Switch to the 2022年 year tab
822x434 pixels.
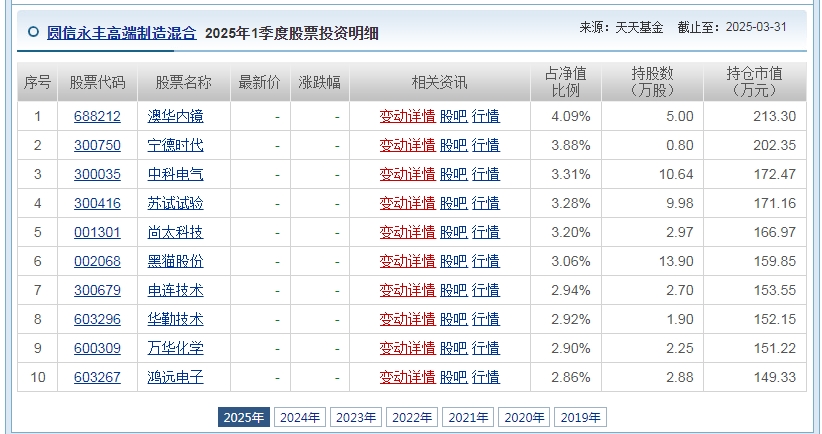point(412,417)
